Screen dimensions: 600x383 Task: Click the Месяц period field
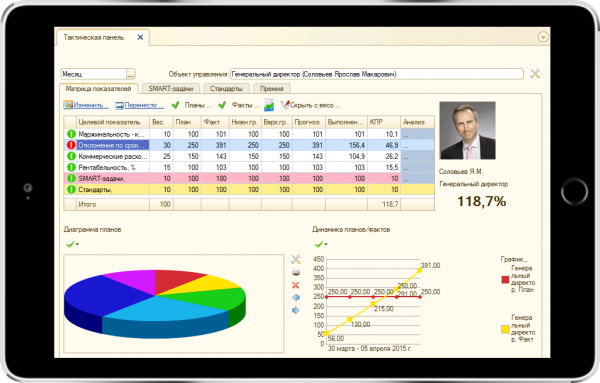(x=93, y=74)
